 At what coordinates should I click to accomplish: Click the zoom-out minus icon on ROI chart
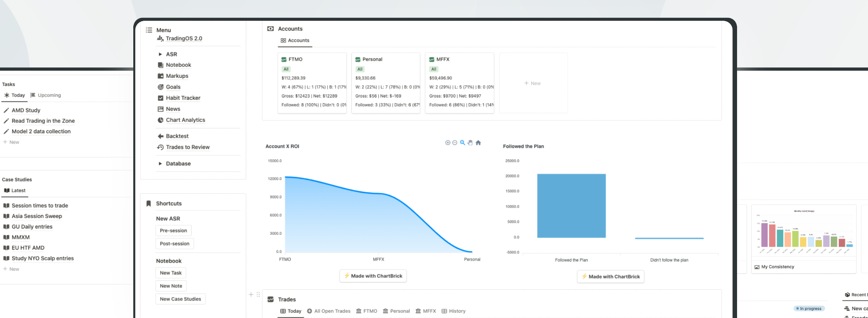(455, 143)
